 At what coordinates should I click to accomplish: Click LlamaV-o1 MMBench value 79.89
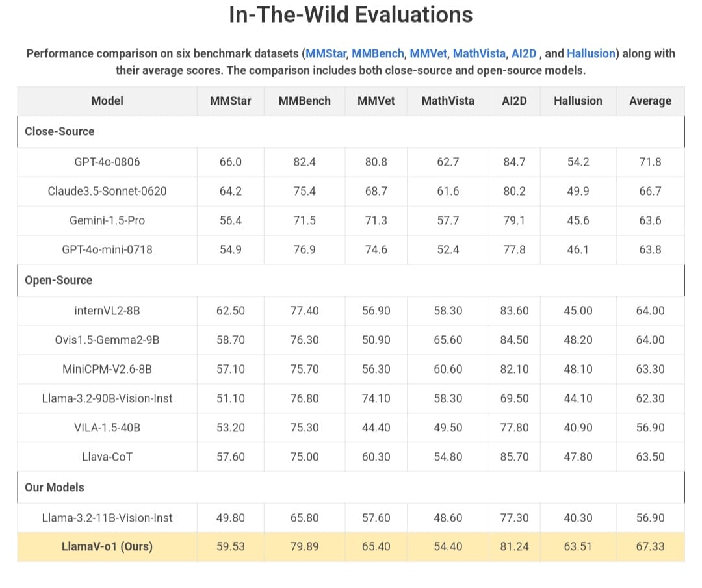pos(304,547)
